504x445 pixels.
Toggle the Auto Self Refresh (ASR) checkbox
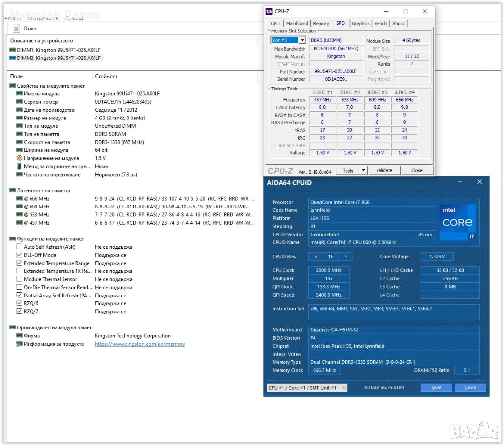coord(20,247)
